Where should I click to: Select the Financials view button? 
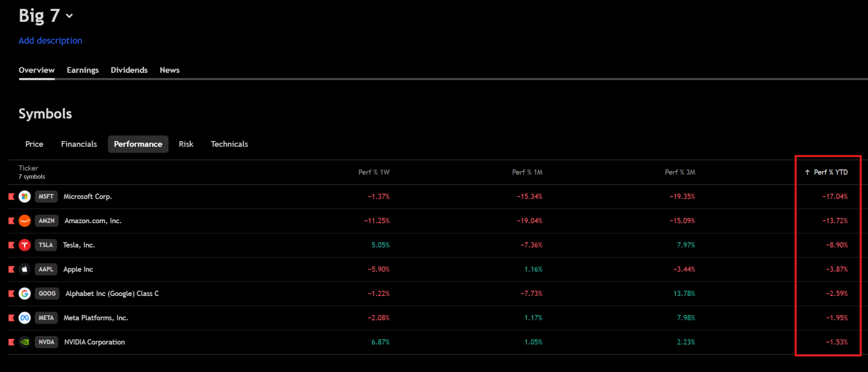[79, 144]
